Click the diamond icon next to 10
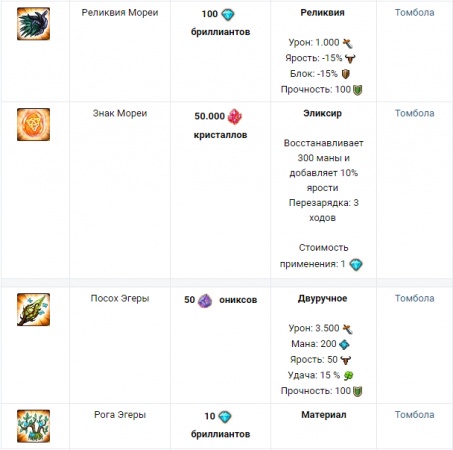Screen dimensions: 453x450 click(x=225, y=417)
